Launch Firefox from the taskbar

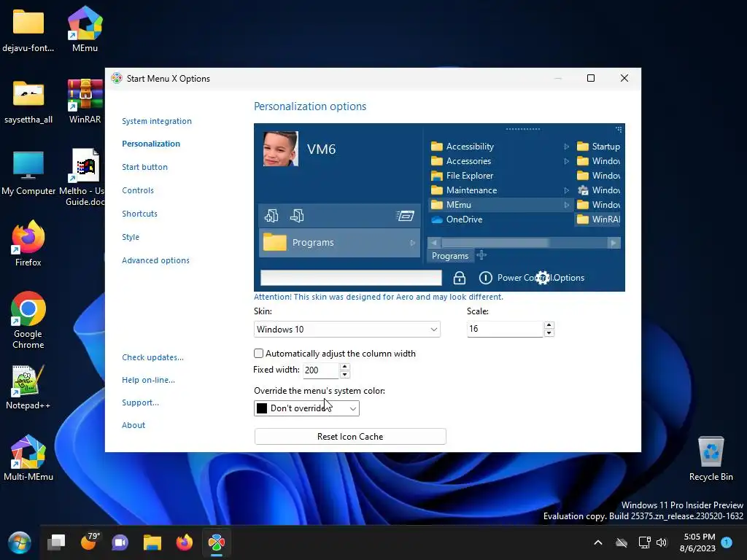click(185, 542)
